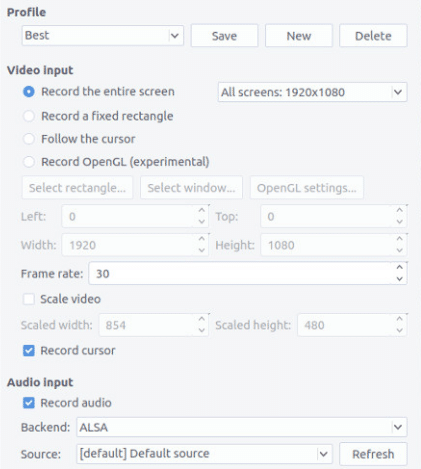Delete the selected profile
The image size is (421, 469).
tap(373, 36)
